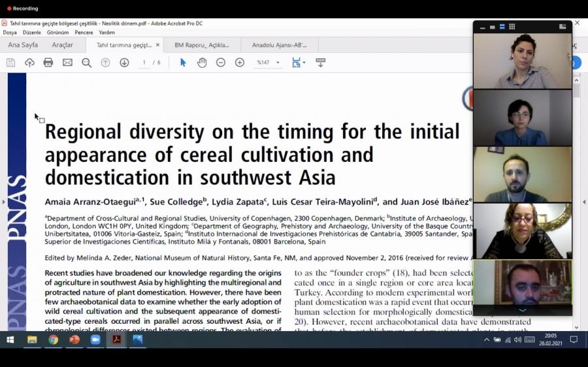Click the upload to cloud icon

29,63
